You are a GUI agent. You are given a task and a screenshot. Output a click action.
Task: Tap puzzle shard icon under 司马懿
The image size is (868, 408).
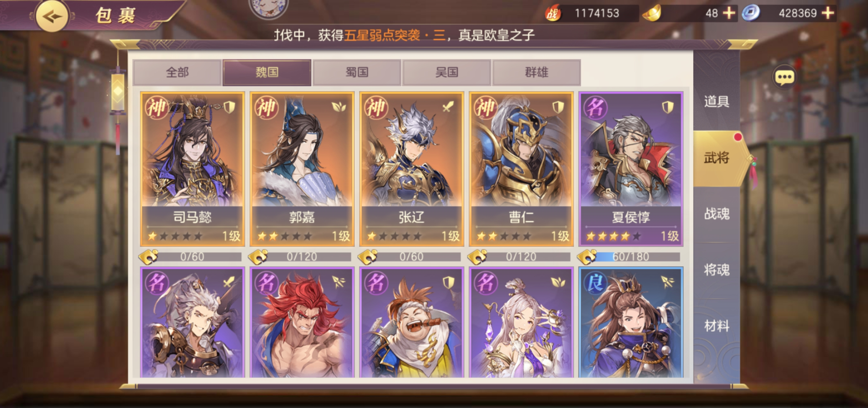[x=149, y=257]
